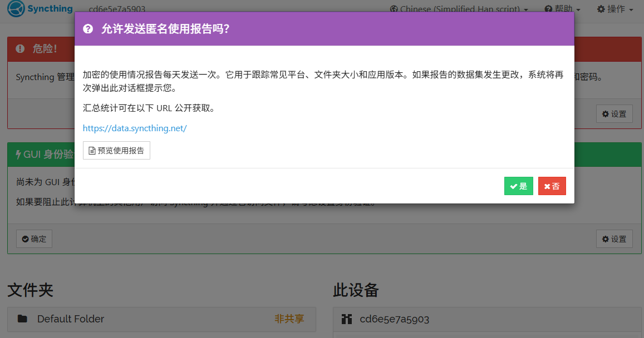Open the 操作 actions dropdown menu
This screenshot has width=644, height=338.
click(x=614, y=9)
